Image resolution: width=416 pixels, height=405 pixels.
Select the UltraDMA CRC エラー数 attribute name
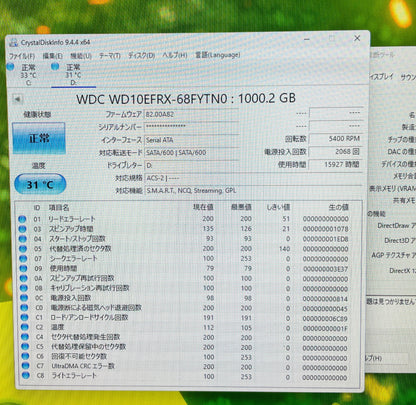click(83, 366)
